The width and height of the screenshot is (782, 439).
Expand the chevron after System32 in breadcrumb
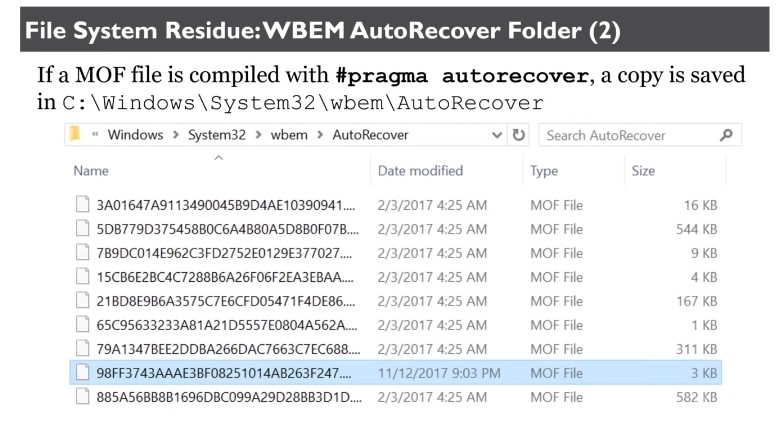259,134
